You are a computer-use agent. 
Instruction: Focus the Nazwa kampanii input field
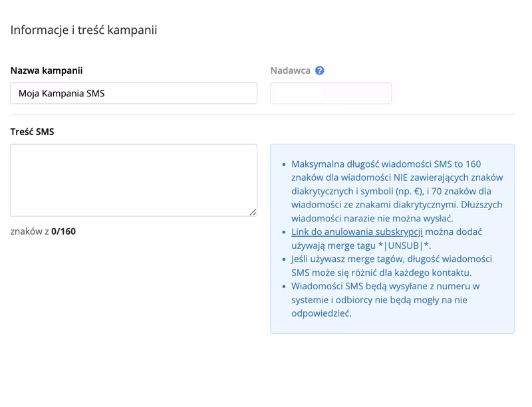pos(134,93)
